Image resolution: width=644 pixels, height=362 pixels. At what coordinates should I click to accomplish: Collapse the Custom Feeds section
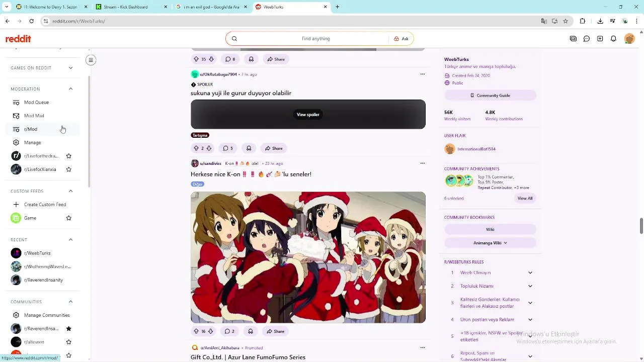point(70,191)
